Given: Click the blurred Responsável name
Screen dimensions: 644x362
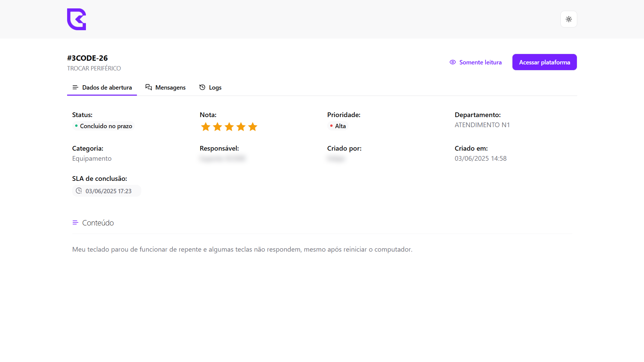Looking at the screenshot, I should click(x=223, y=158).
